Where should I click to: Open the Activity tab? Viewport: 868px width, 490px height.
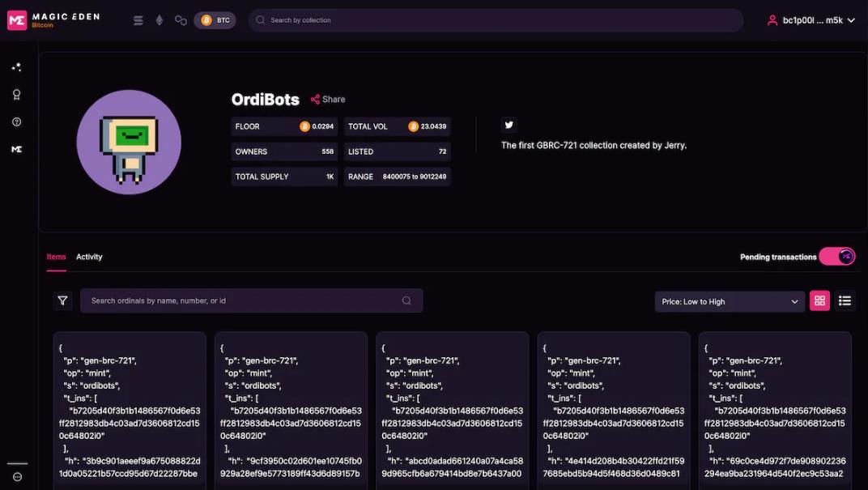(89, 257)
